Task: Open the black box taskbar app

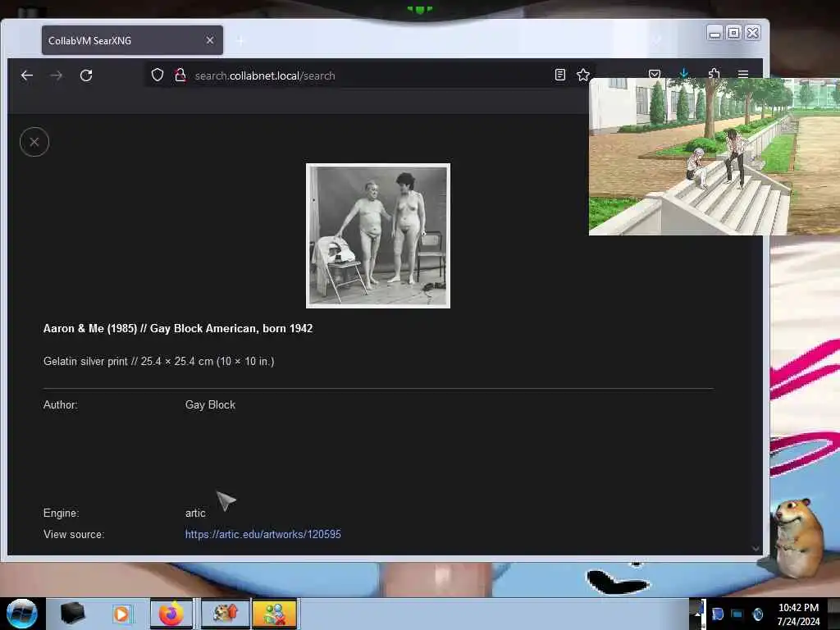Action: click(72, 614)
